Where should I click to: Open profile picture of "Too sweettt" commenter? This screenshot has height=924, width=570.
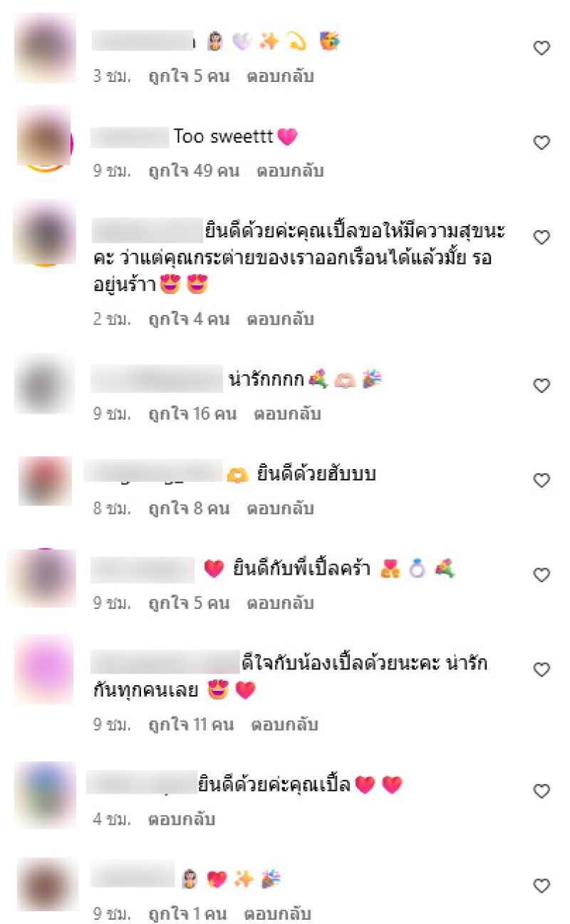point(44,137)
